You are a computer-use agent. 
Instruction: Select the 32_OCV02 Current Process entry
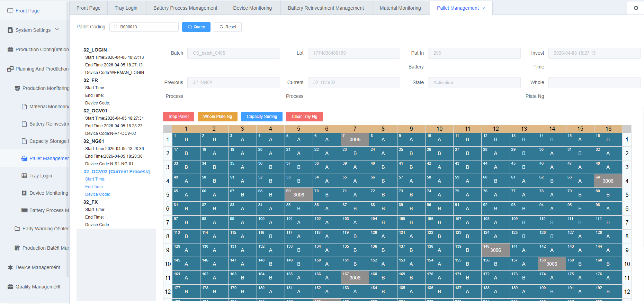[x=117, y=172]
